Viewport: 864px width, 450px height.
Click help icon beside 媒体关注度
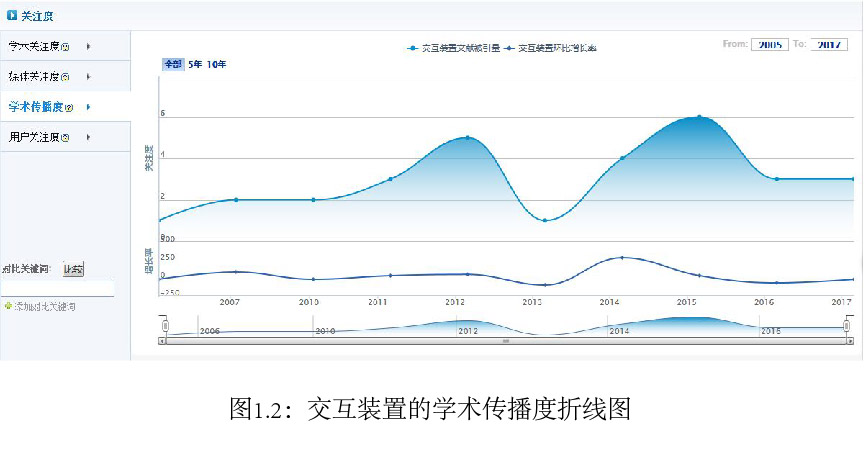coord(65,77)
